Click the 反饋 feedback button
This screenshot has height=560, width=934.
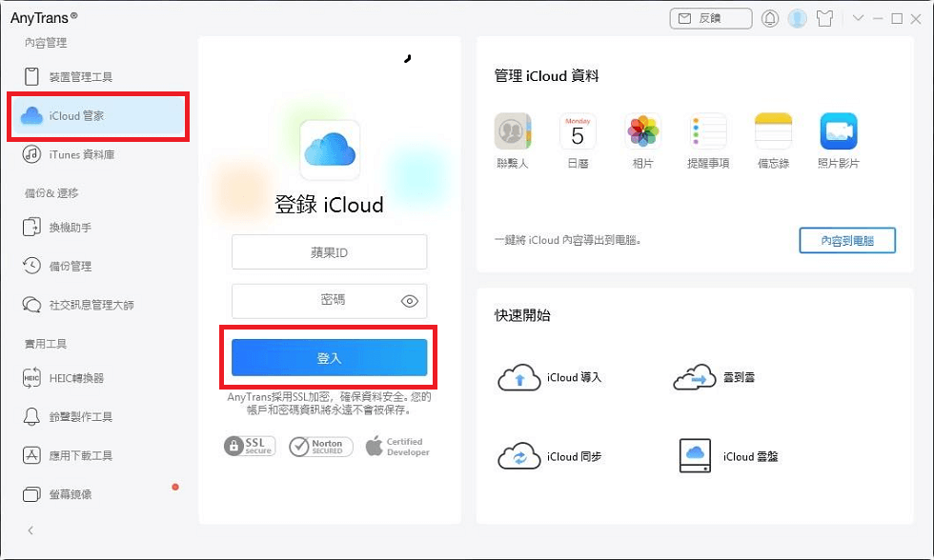pos(711,18)
